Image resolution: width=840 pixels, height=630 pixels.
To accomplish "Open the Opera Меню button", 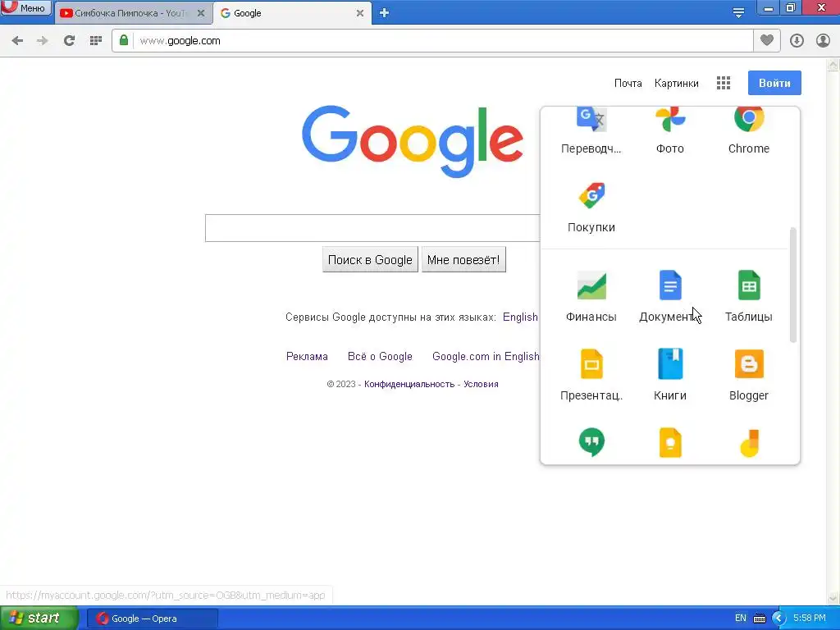I will (x=25, y=7).
